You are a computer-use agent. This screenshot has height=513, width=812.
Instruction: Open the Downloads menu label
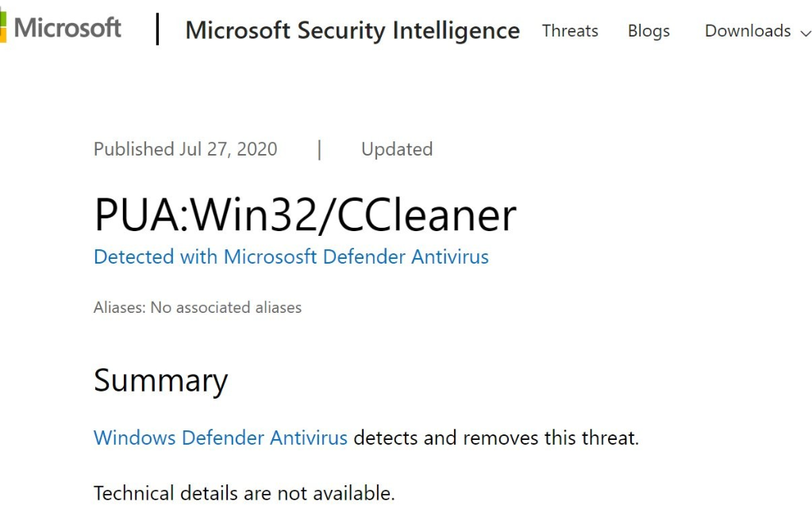(x=748, y=30)
